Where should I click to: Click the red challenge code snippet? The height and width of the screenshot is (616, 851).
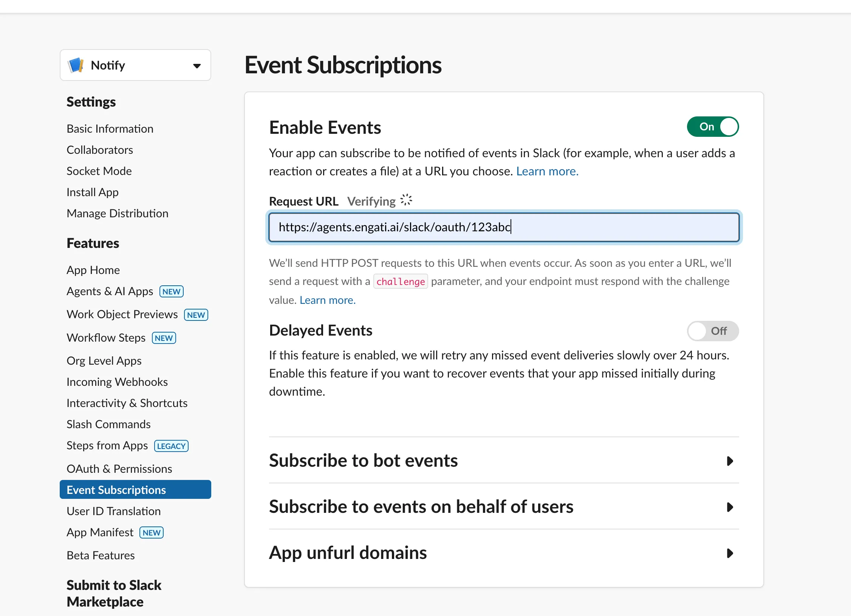[x=401, y=282]
